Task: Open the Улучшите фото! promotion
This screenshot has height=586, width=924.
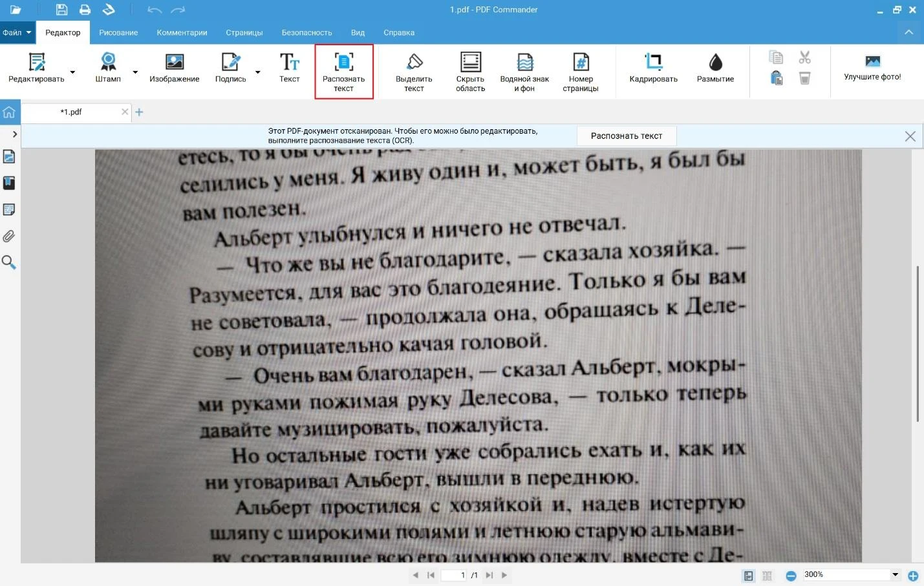Action: (872, 68)
